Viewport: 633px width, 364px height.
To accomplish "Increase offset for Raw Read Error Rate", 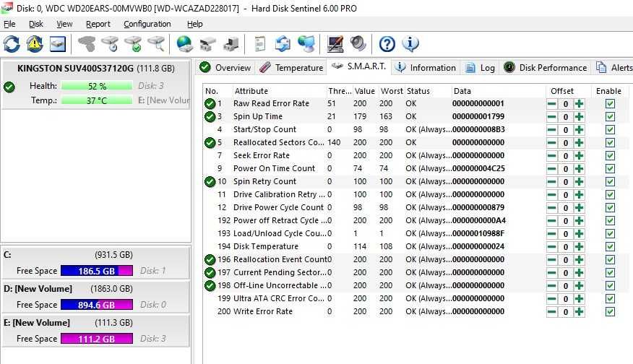I will click(580, 104).
